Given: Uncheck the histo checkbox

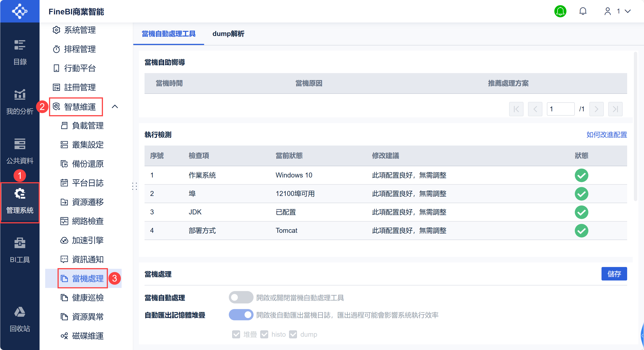Looking at the screenshot, I should pos(264,334).
